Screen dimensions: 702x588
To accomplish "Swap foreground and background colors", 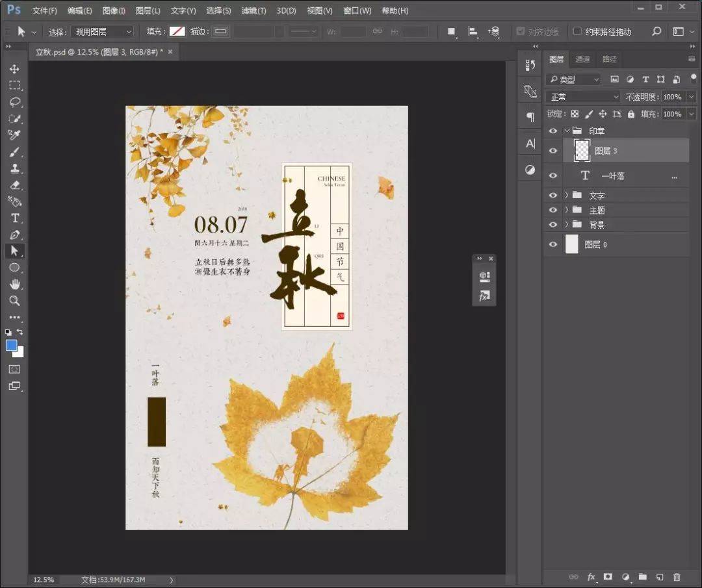I will coord(19,331).
